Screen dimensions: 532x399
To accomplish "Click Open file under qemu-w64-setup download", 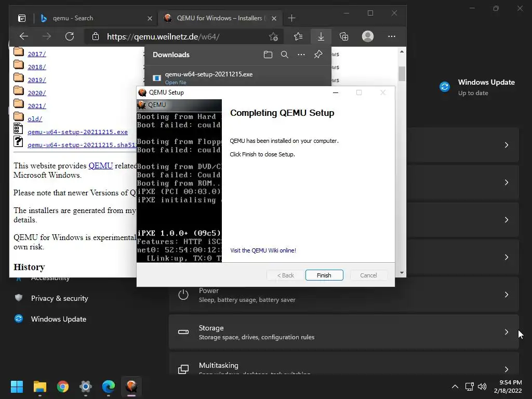I will pos(176,83).
